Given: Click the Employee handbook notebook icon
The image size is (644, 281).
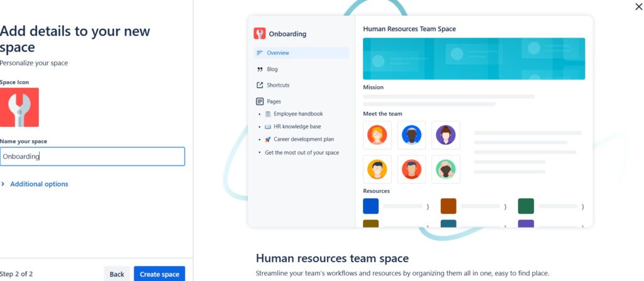Looking at the screenshot, I should [268, 114].
